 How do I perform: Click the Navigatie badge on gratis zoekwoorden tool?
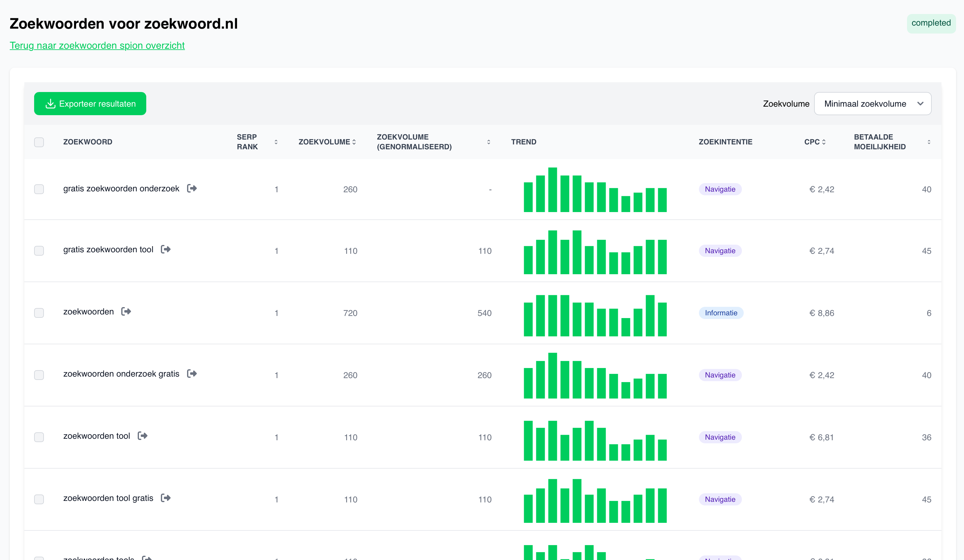720,250
